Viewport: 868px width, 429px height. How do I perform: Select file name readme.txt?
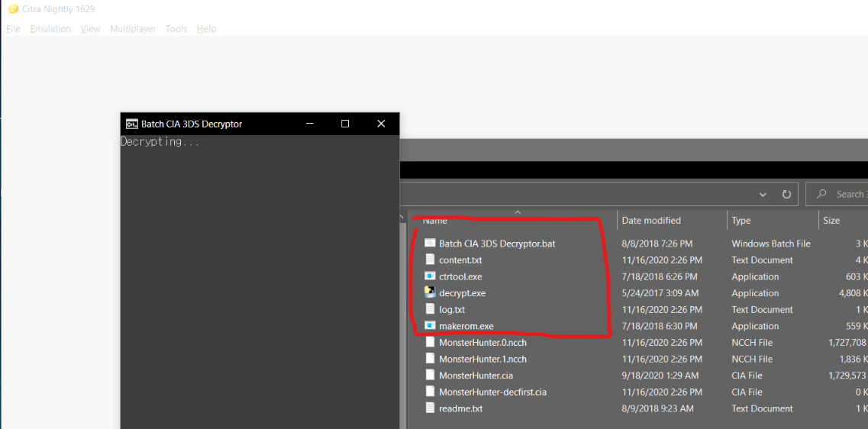coord(460,408)
